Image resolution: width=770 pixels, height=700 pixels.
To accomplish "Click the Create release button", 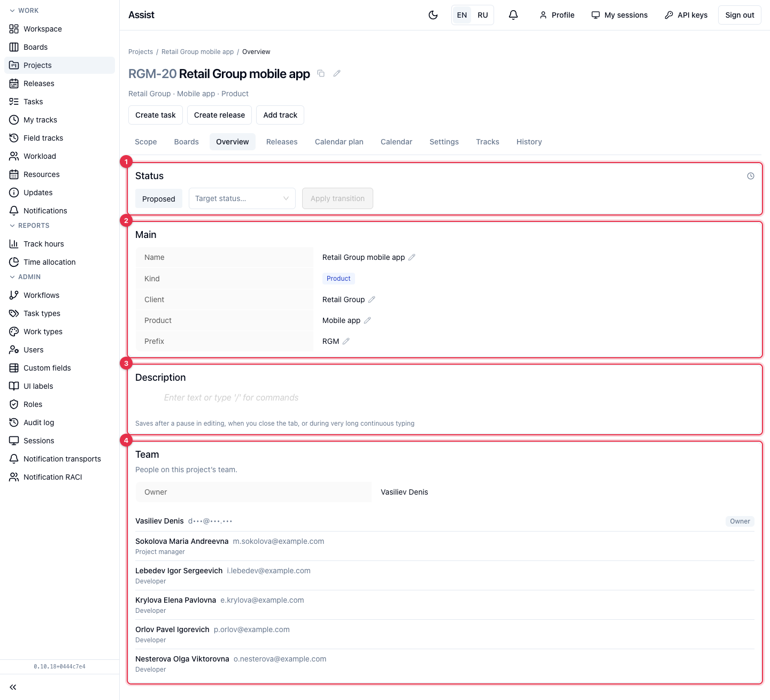I will 219,115.
